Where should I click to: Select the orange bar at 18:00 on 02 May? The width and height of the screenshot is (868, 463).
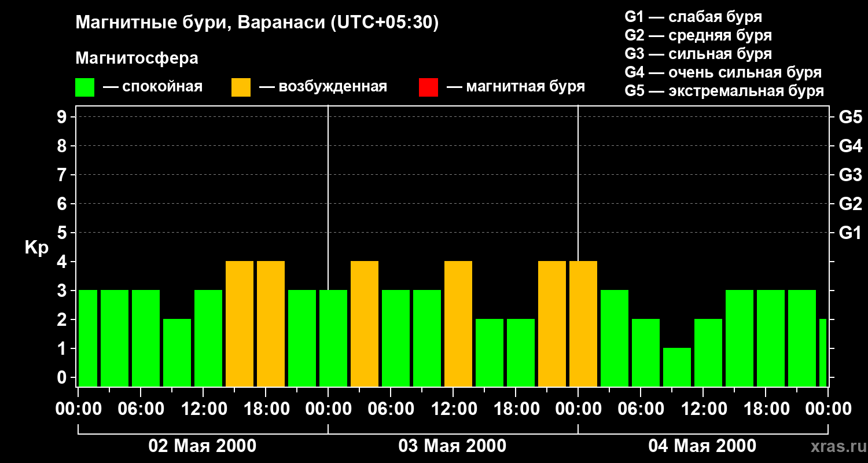[x=271, y=324]
